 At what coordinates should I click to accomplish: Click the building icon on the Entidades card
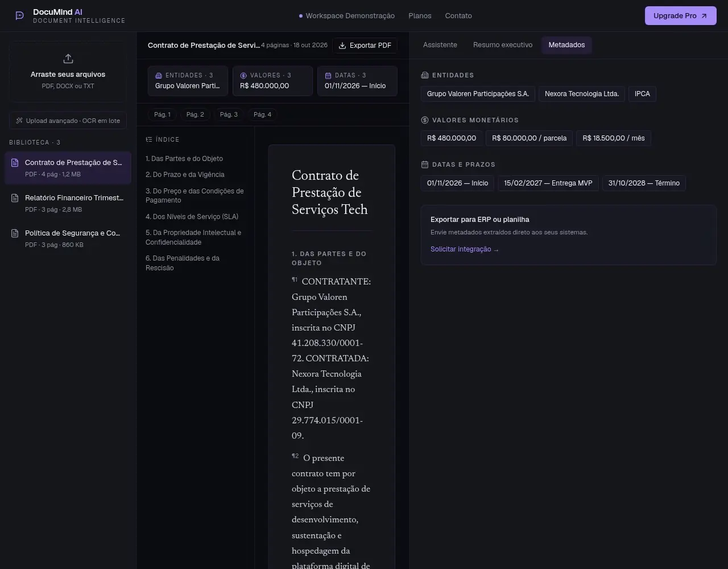[159, 75]
